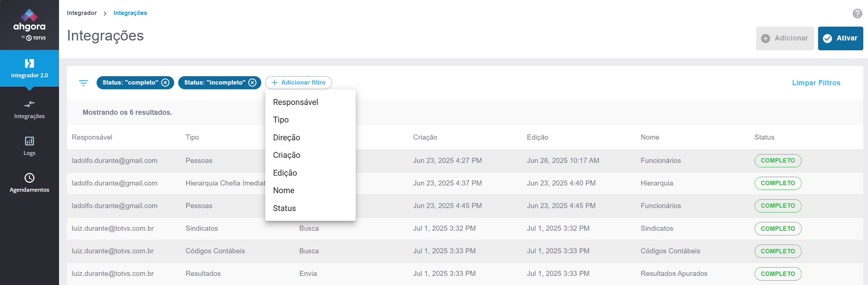Viewport: 868px width, 285px height.
Task: Select Responsável from the filter menu
Action: pos(296,102)
